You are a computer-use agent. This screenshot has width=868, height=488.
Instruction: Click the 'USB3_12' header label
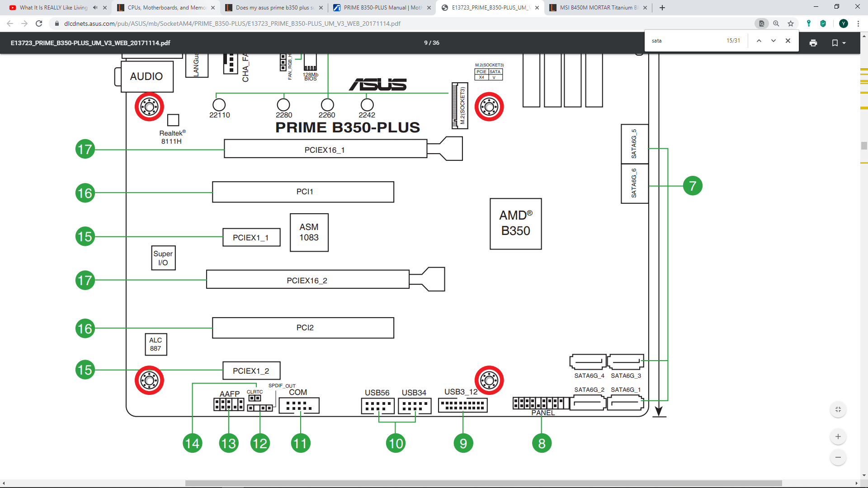coord(461,392)
